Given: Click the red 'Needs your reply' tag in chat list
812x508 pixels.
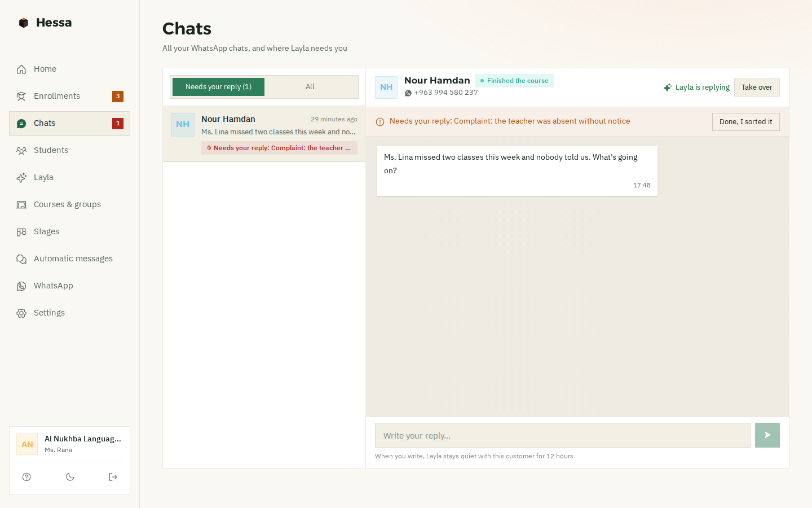Looking at the screenshot, I should tap(279, 148).
